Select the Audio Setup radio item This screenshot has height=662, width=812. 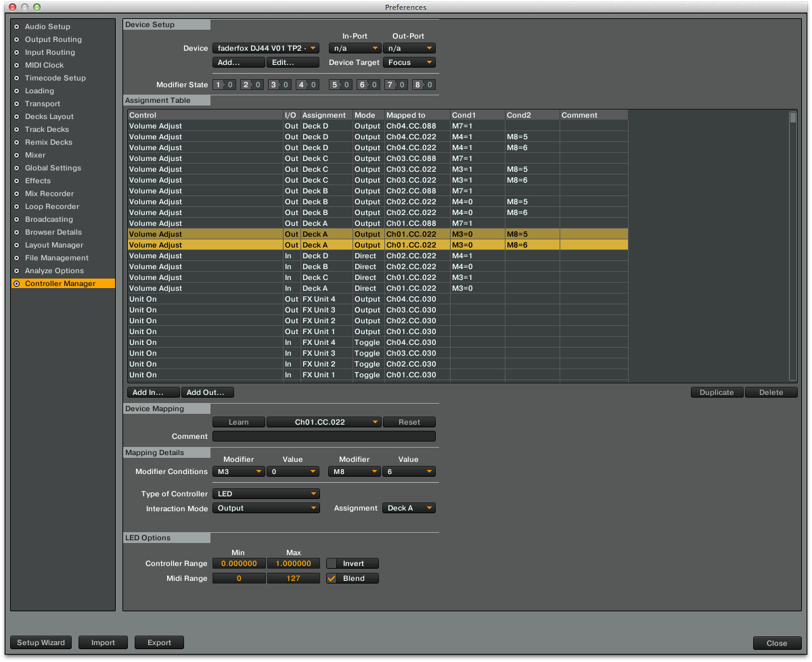(47, 26)
